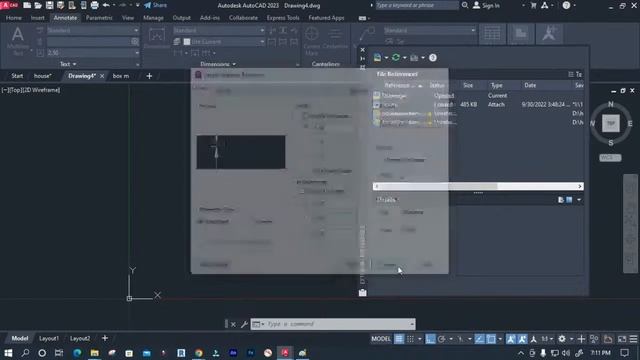Open the Manage ribbon tab
The width and height of the screenshot is (640, 360).
(x=153, y=18)
